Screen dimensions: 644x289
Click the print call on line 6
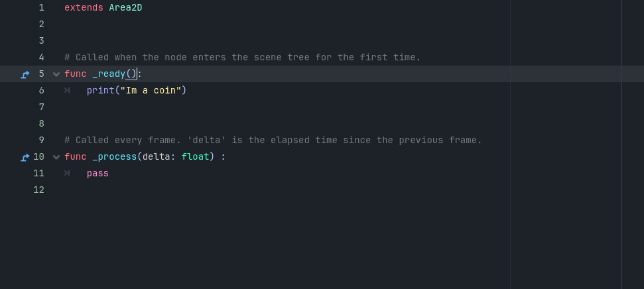point(101,90)
